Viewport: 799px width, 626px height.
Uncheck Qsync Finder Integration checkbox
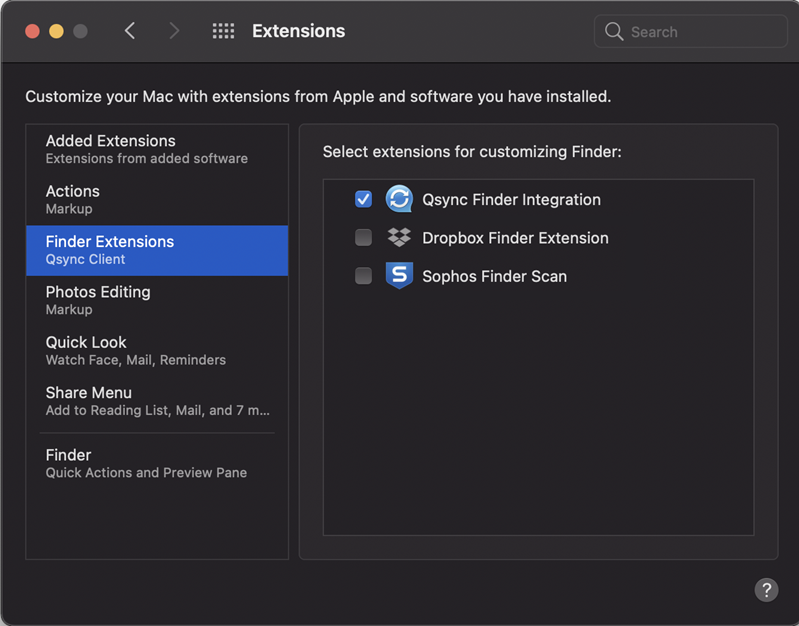(x=363, y=199)
